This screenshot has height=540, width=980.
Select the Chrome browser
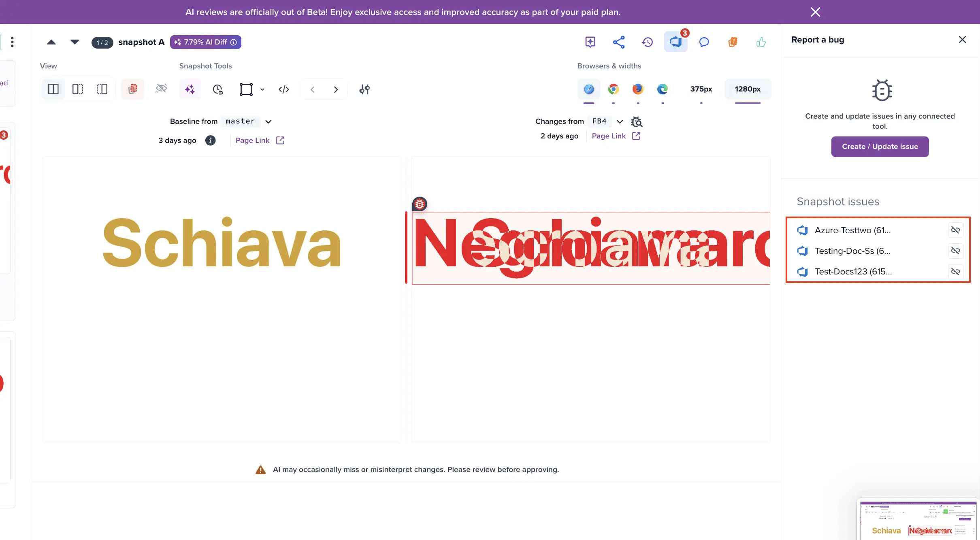coord(614,89)
